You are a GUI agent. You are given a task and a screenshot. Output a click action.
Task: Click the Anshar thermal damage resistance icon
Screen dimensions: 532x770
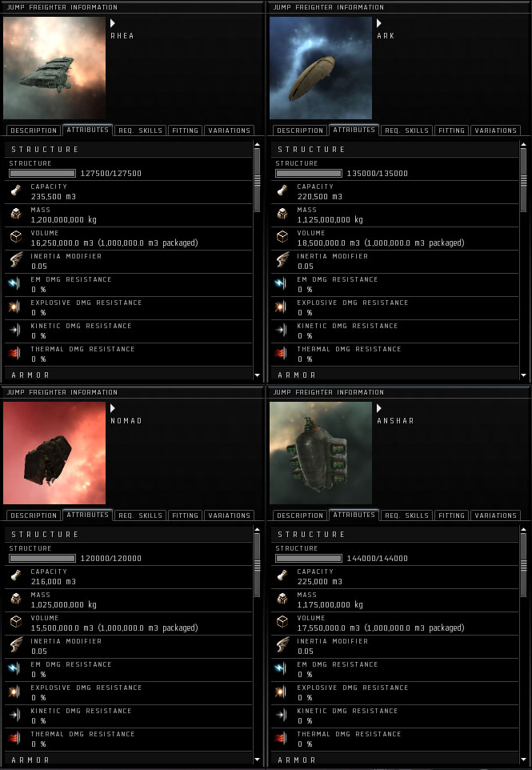tap(282, 738)
